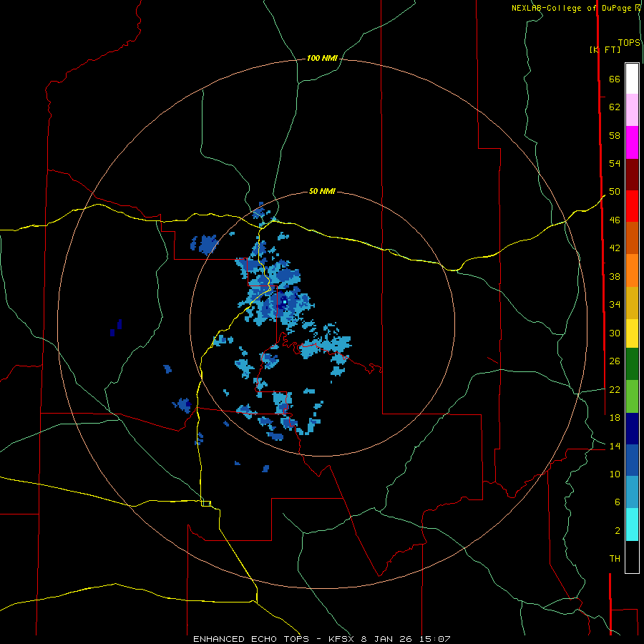
Task: Click the dark red legend color band
Action: coord(632,175)
